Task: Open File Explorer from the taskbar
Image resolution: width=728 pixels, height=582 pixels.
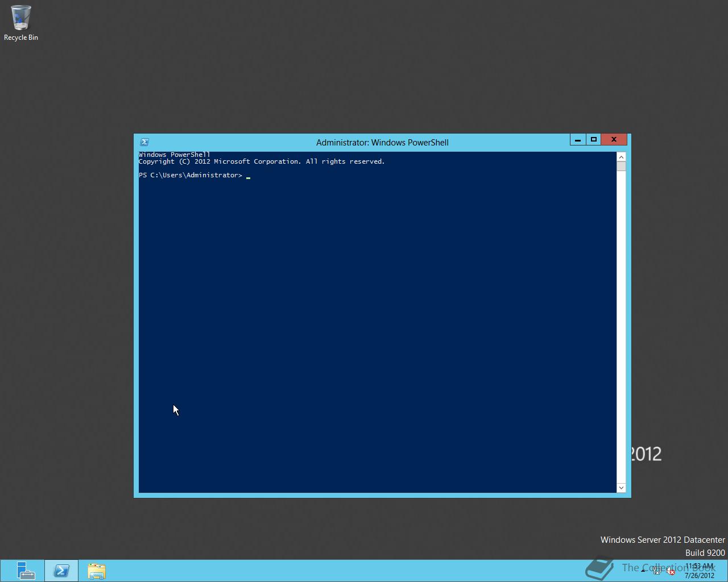Action: [x=97, y=571]
